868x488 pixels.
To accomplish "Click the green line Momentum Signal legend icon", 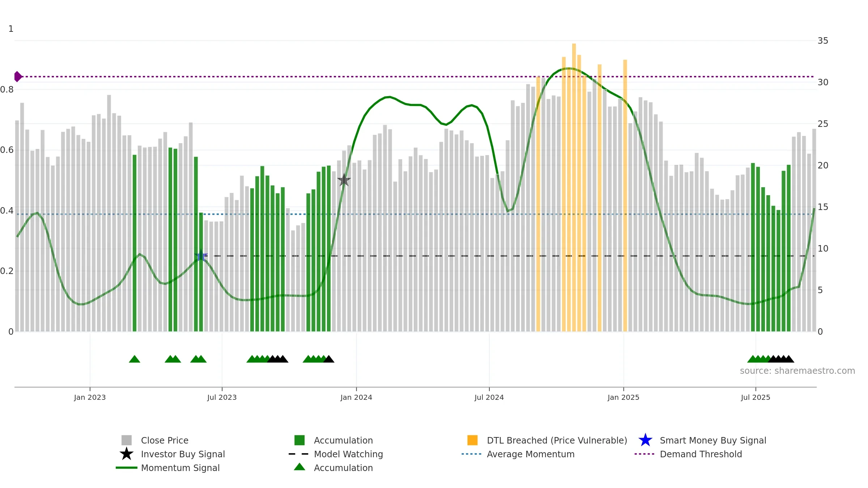I will (x=126, y=467).
